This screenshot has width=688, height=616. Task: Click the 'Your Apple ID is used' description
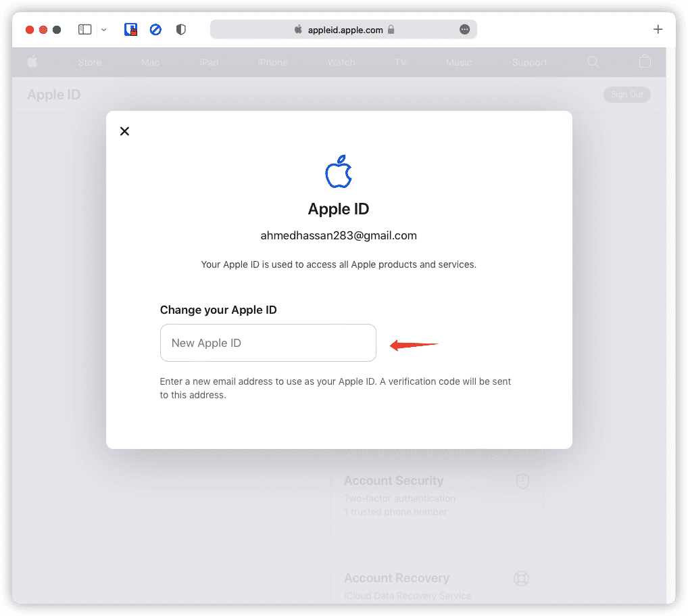(339, 264)
